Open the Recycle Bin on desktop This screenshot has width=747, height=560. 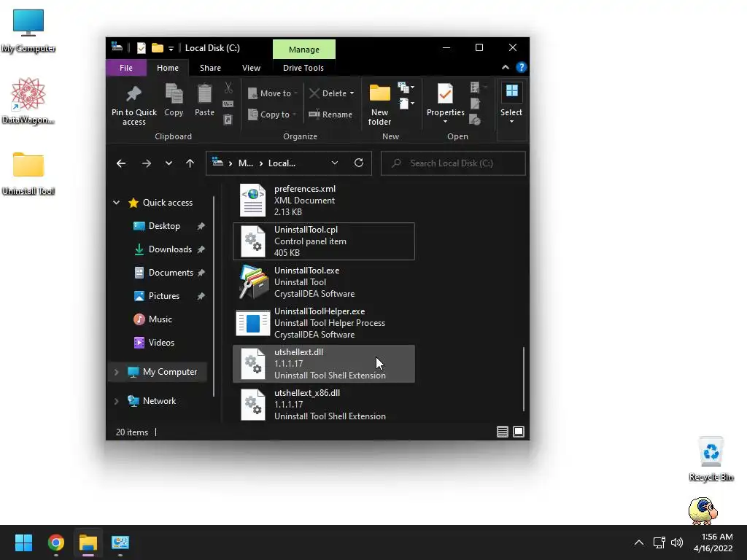click(711, 459)
